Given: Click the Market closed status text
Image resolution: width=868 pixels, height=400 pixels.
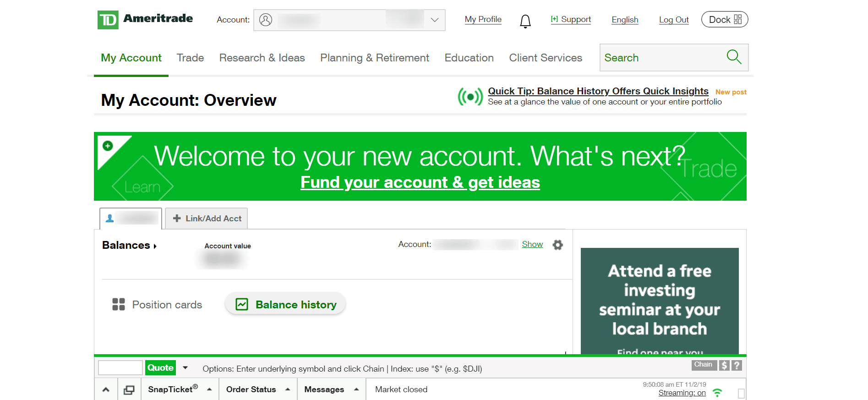Looking at the screenshot, I should pyautogui.click(x=401, y=389).
